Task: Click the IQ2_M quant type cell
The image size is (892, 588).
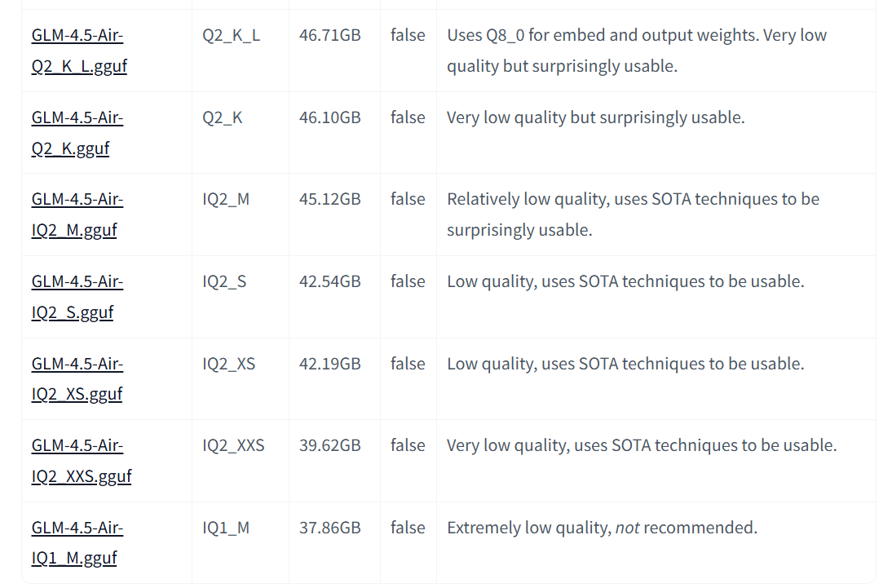Action: [x=226, y=199]
